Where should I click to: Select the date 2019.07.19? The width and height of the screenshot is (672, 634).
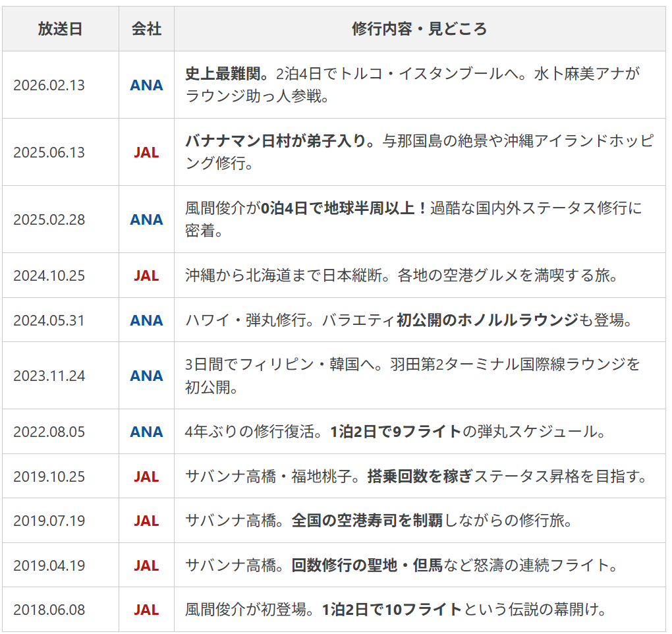click(49, 521)
